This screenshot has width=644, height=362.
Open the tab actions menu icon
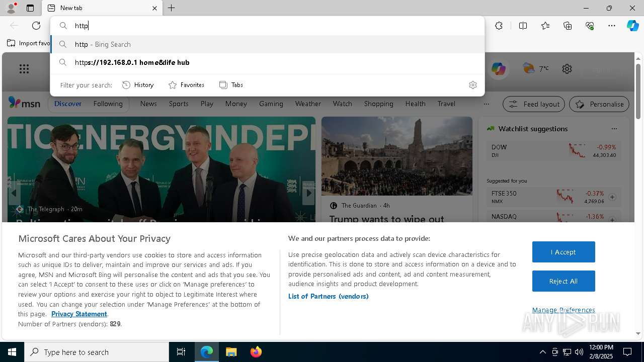(x=30, y=8)
